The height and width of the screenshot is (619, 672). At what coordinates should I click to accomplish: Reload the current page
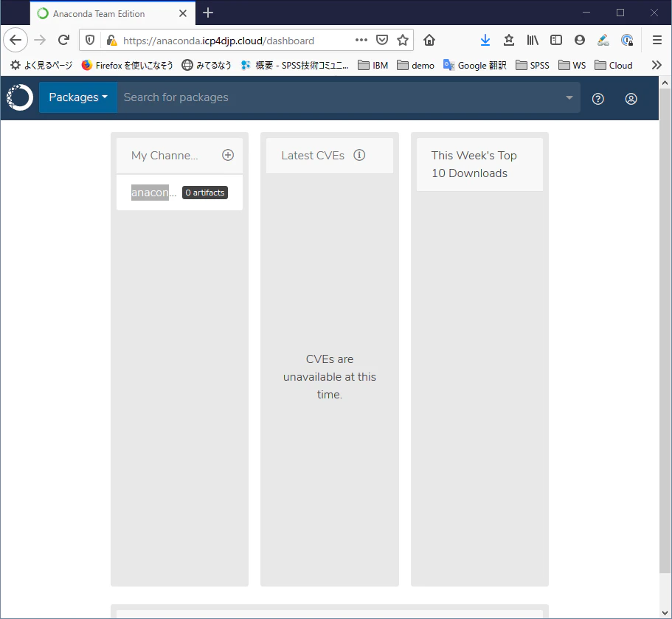64,41
